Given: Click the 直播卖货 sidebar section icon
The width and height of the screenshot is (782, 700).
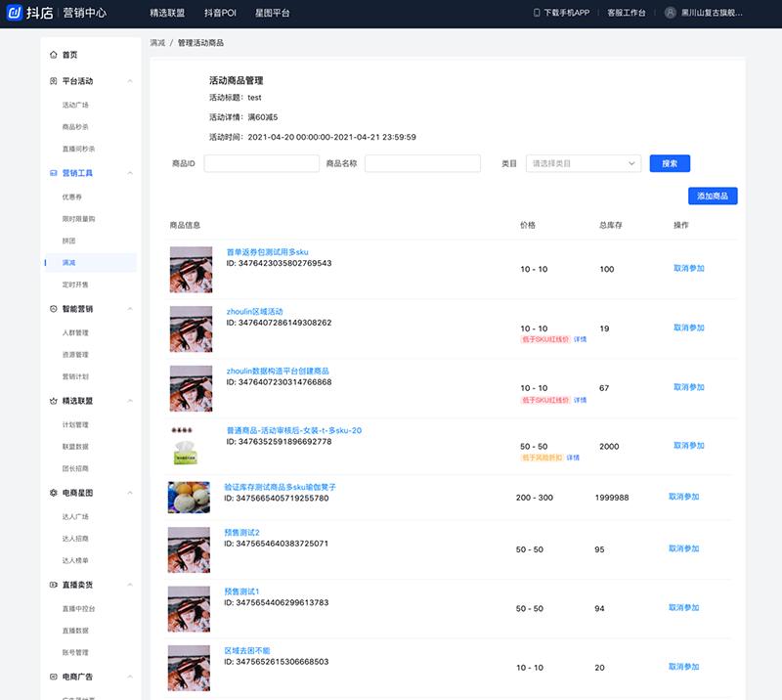Looking at the screenshot, I should (x=53, y=585).
